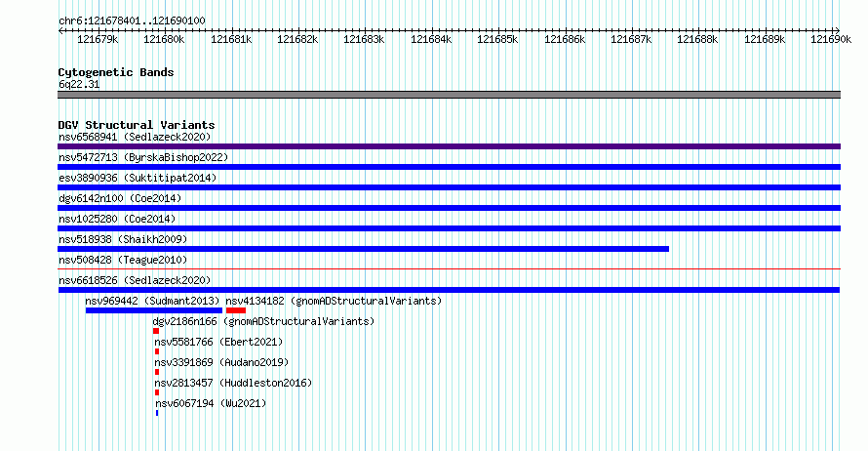Select the thin red nsv508428 variant line

449,269
